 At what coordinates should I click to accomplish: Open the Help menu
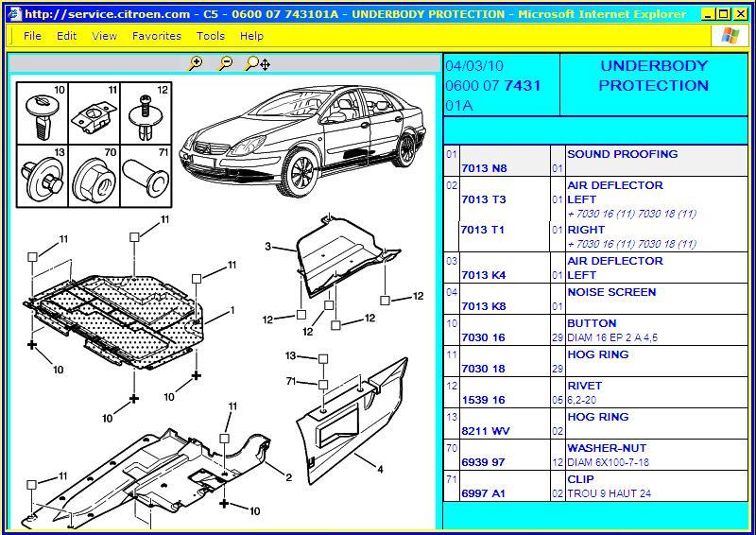point(251,36)
